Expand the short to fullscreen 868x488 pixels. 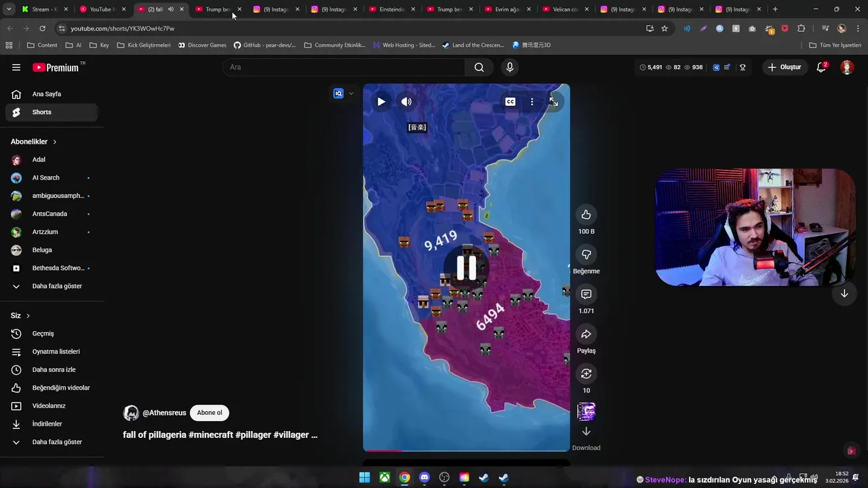pyautogui.click(x=553, y=102)
